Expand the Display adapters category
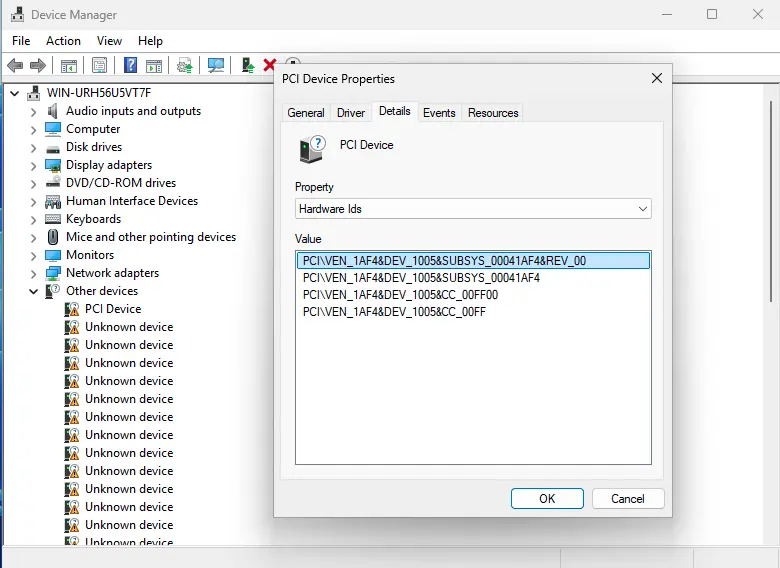Viewport: 780px width, 568px height. click(33, 165)
